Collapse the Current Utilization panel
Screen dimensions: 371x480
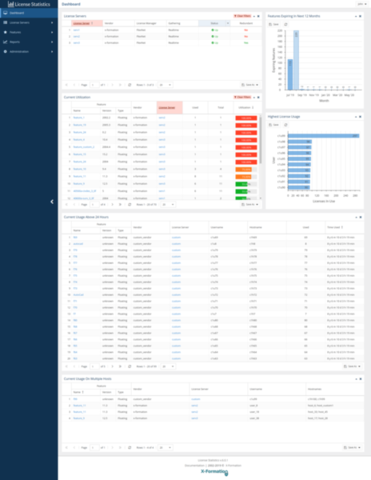coord(254,97)
